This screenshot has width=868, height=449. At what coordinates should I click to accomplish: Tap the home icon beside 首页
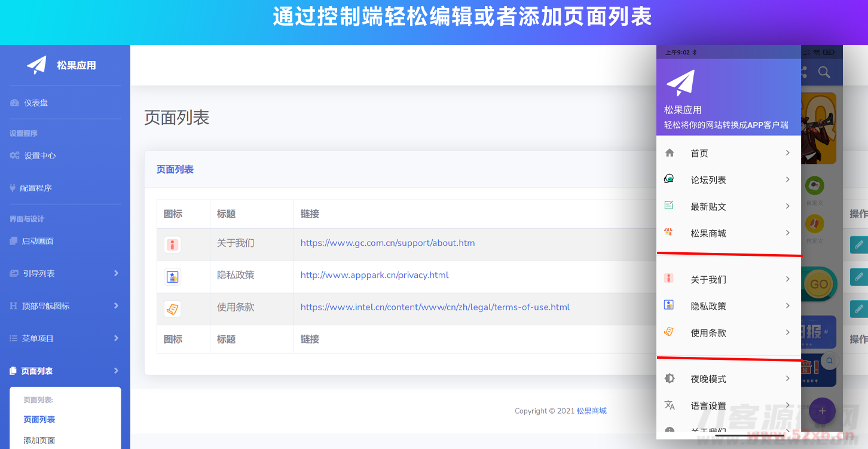point(670,153)
